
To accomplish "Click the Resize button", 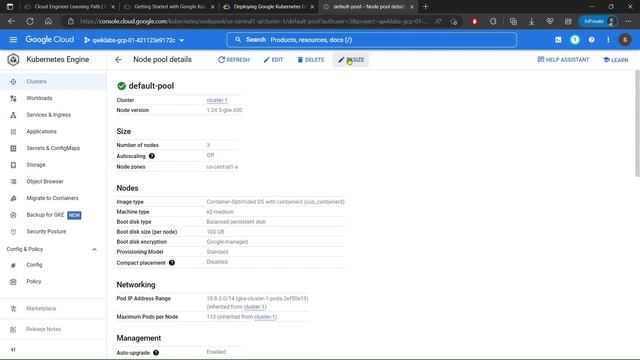I will (351, 60).
